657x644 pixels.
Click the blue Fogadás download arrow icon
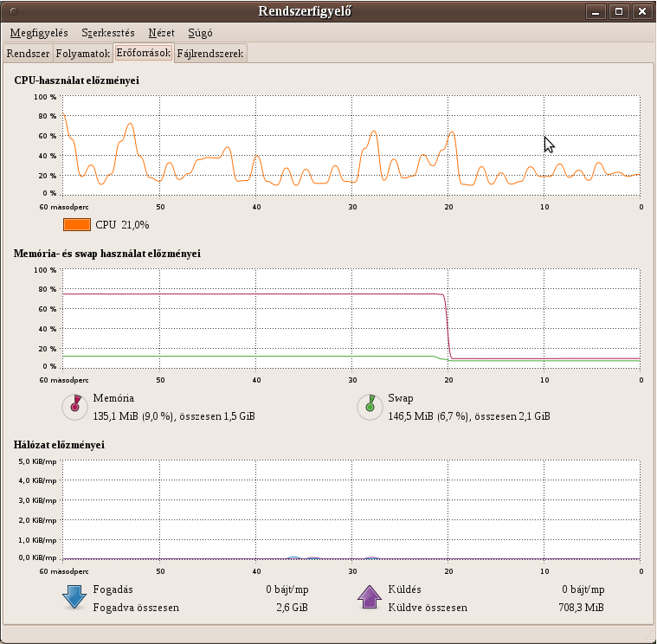click(74, 596)
